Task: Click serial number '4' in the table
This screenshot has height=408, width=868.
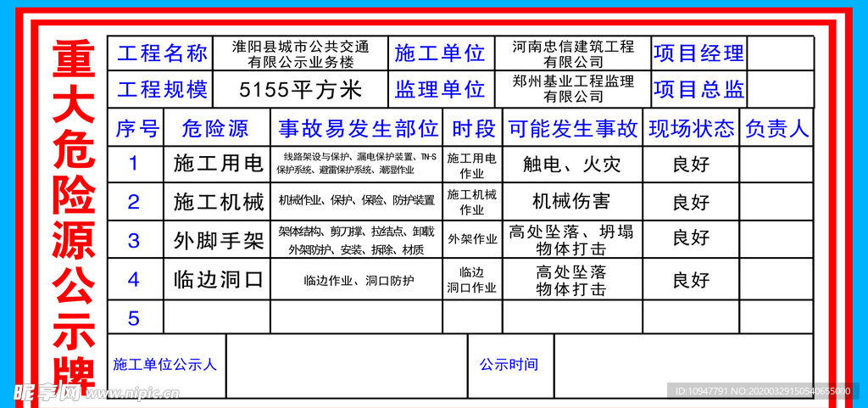Action: click(133, 280)
